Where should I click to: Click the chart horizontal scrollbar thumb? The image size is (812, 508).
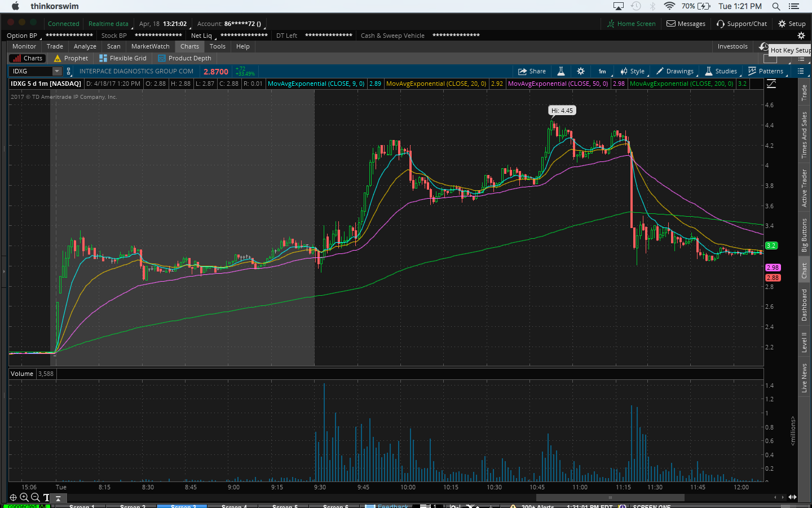point(610,497)
